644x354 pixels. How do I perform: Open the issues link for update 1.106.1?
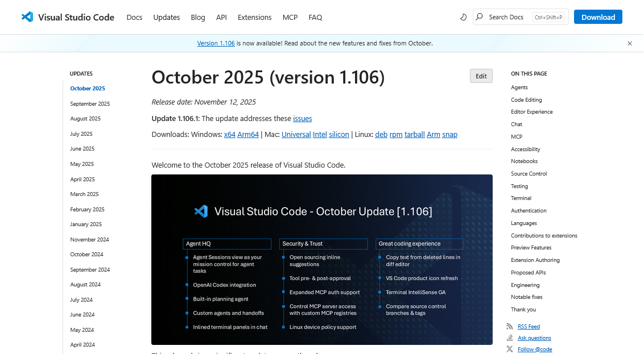[x=302, y=119]
